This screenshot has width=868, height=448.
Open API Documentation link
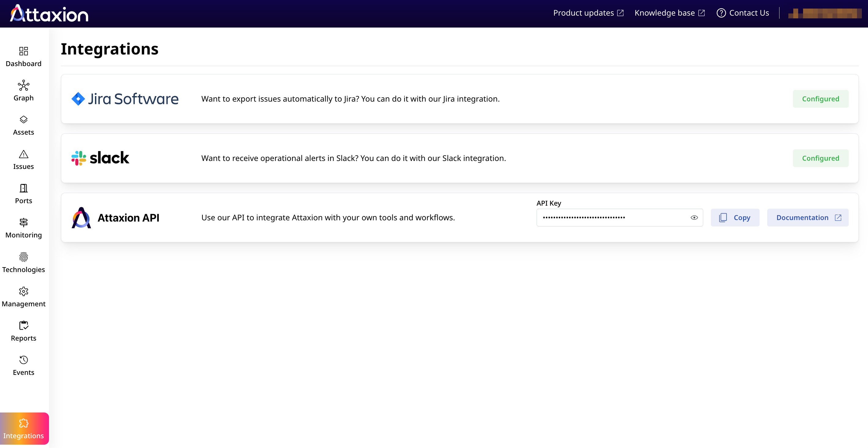click(x=808, y=218)
